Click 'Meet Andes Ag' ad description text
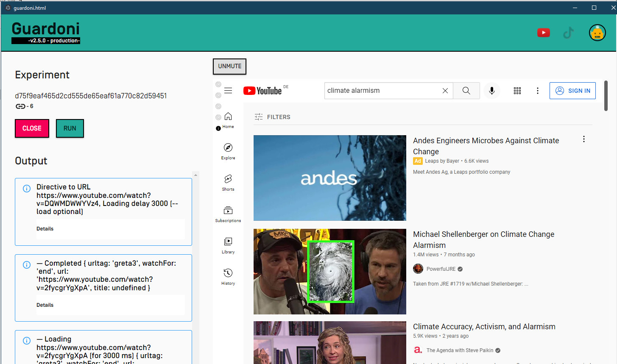Image resolution: width=617 pixels, height=364 pixels. [x=461, y=172]
